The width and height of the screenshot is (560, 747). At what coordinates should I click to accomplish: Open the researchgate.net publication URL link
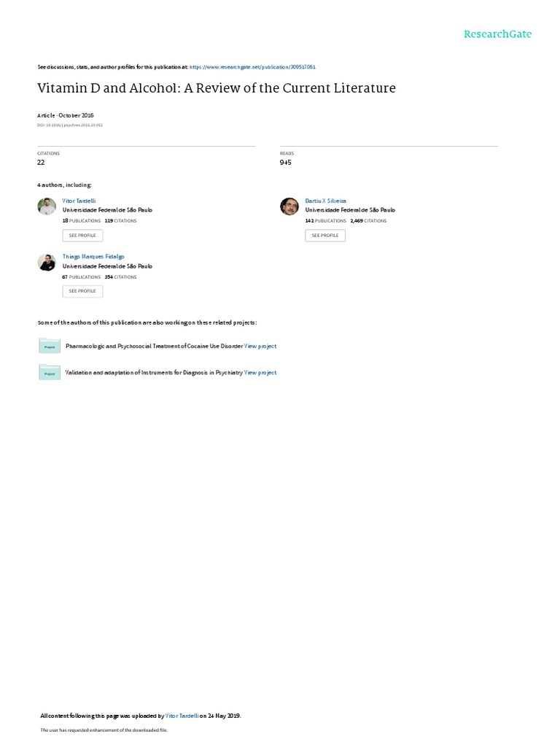[252, 67]
